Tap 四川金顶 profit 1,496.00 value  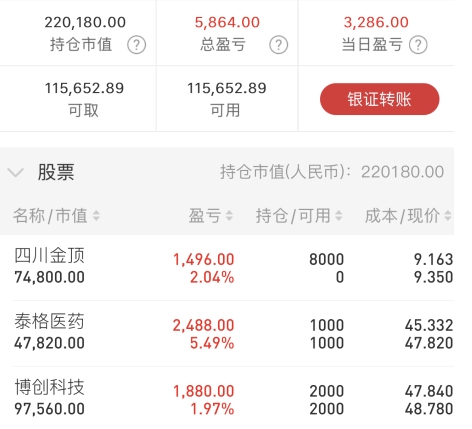[204, 259]
